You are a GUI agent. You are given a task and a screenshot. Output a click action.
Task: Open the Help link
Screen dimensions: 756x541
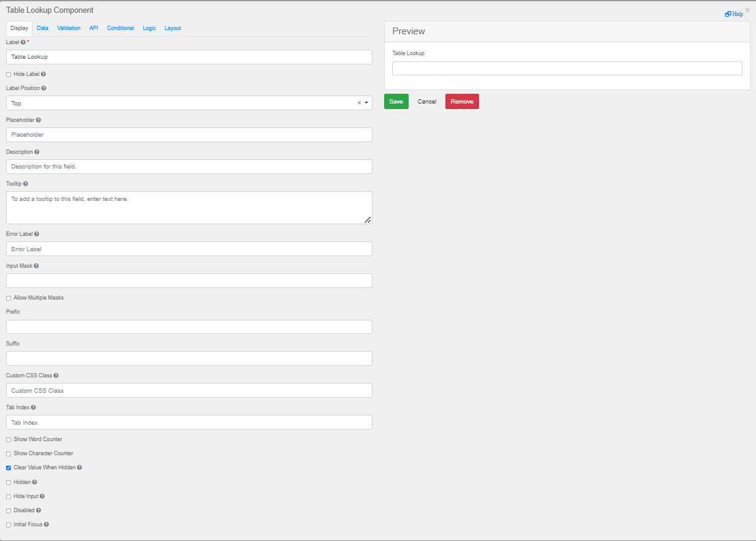click(x=735, y=13)
